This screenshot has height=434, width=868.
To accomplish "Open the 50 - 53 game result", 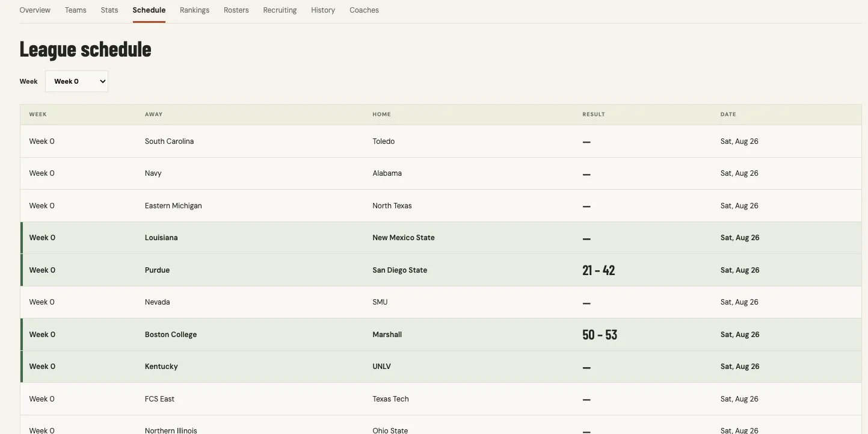I will click(x=600, y=335).
